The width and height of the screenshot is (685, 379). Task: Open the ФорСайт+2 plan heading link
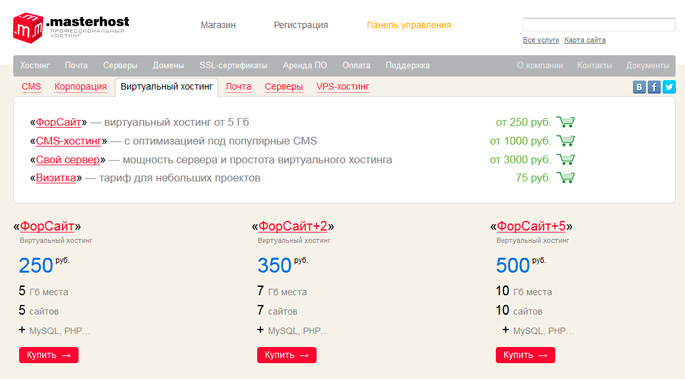click(x=293, y=226)
